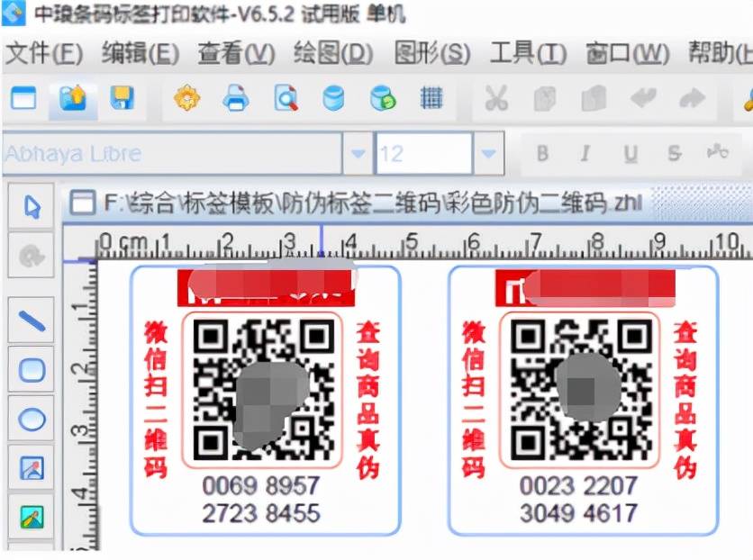Click the new label document icon

tap(23, 98)
